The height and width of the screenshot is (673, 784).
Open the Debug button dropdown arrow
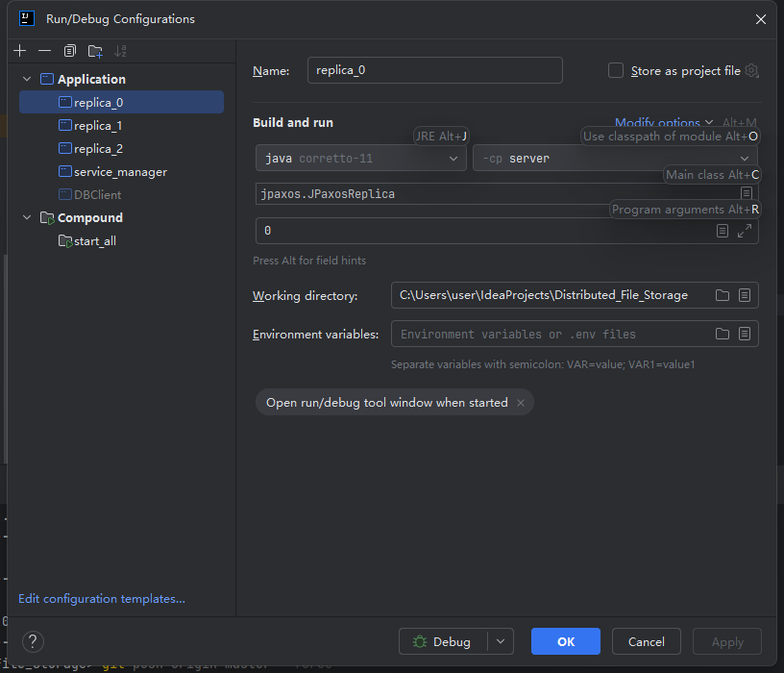point(501,641)
